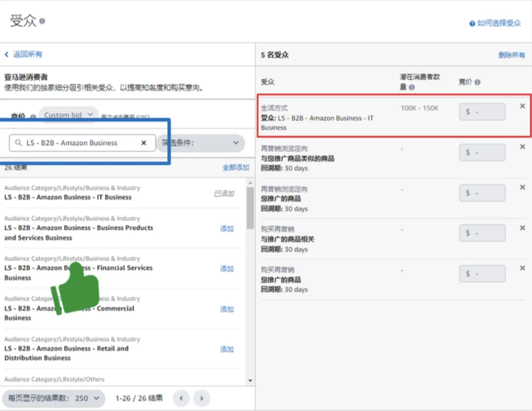
Task: Go to next results page arrow
Action: 201,398
